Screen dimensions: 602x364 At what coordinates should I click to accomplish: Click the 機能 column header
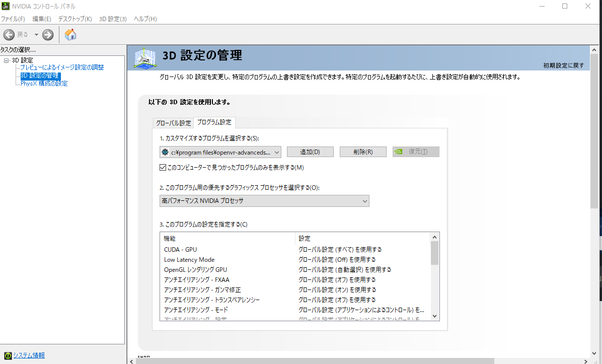click(x=228, y=239)
